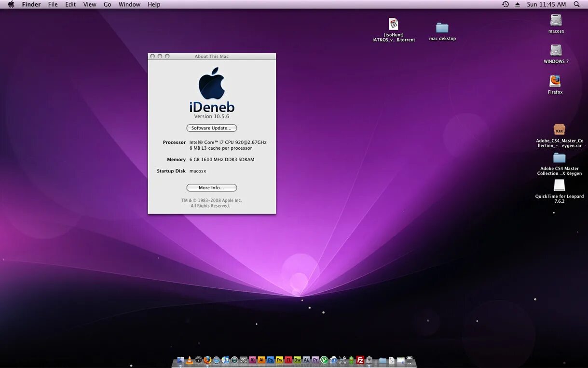
Task: Click Software Update button
Action: (x=212, y=128)
